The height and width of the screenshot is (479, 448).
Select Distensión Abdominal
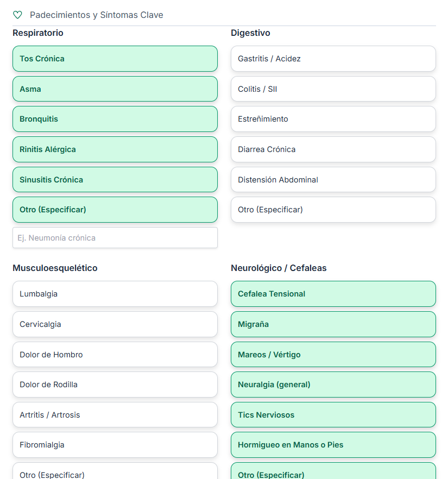(333, 179)
